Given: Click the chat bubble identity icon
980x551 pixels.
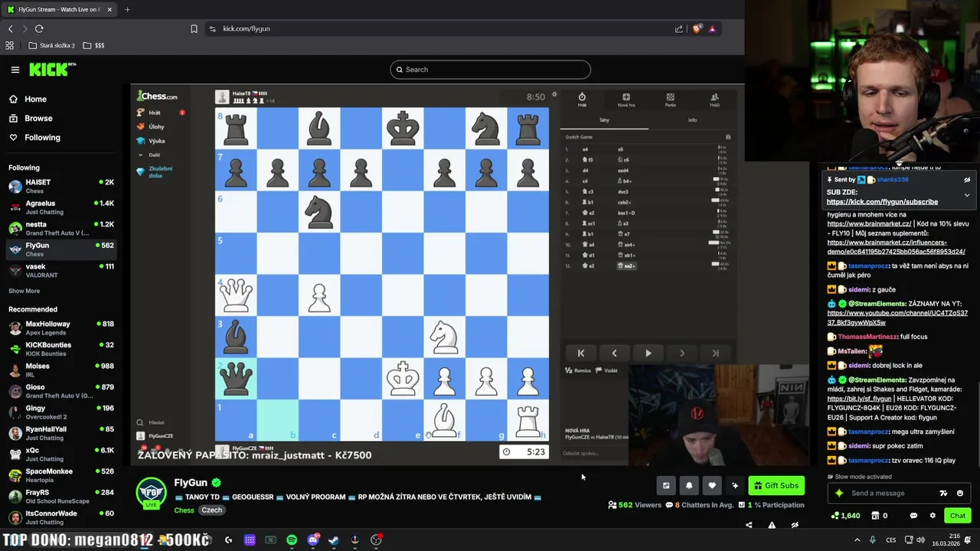Looking at the screenshot, I should tap(913, 516).
